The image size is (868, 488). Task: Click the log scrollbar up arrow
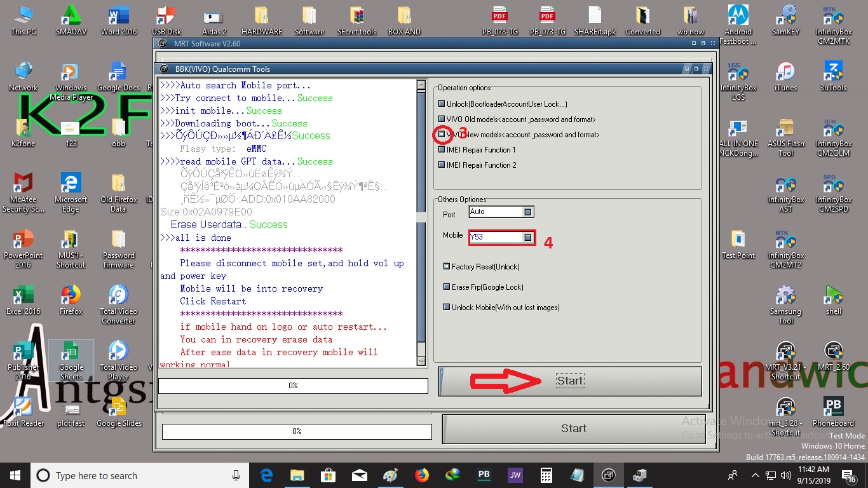[421, 85]
